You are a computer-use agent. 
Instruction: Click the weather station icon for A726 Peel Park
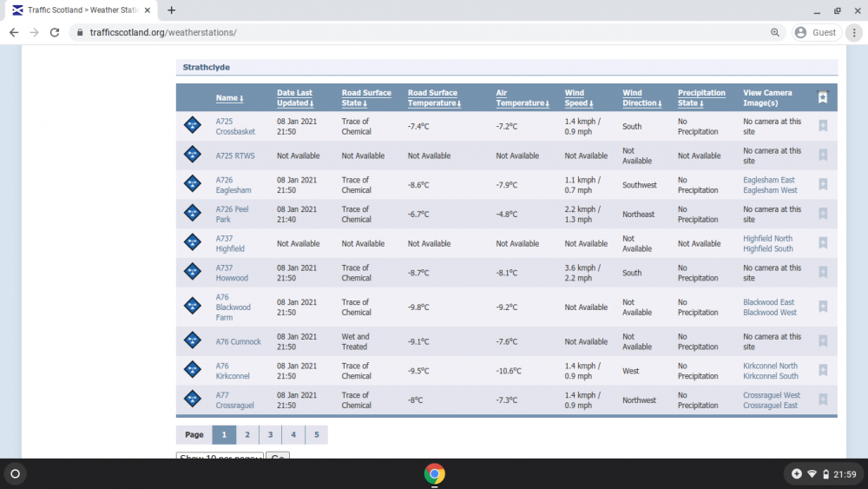point(192,213)
